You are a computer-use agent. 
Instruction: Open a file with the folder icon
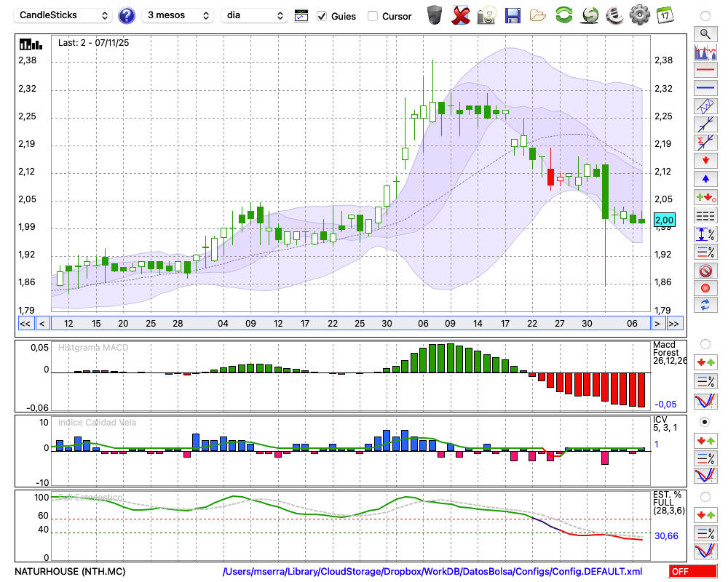point(538,16)
